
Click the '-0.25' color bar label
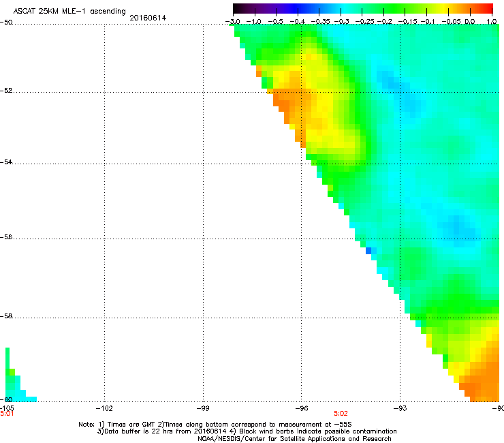(364, 21)
